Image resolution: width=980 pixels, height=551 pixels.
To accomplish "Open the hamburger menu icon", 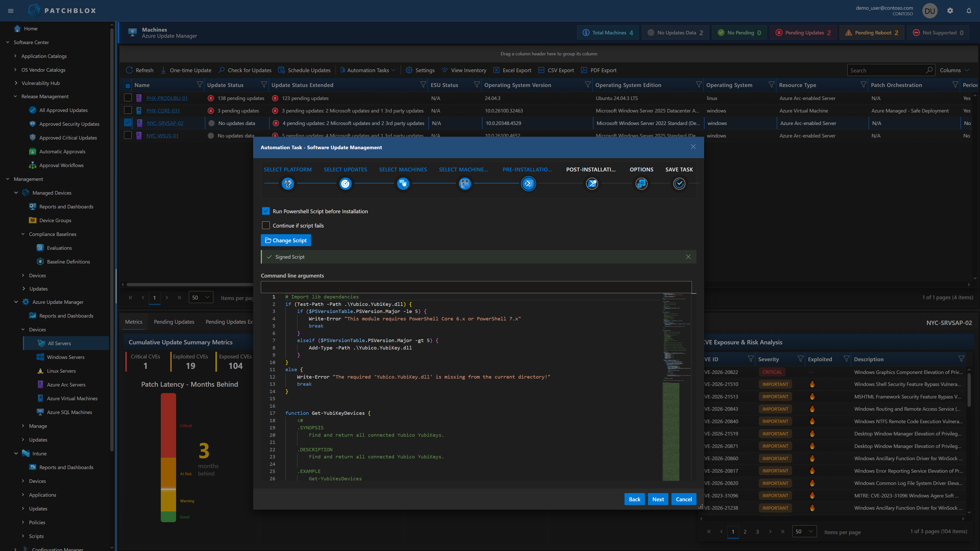I will pos(11,11).
